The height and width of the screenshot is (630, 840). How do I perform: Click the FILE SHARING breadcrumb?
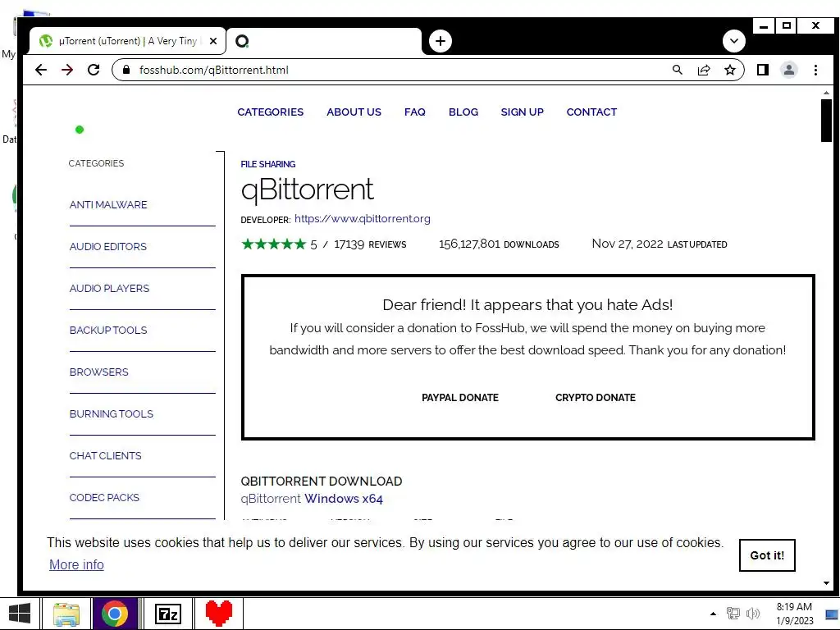click(x=268, y=164)
